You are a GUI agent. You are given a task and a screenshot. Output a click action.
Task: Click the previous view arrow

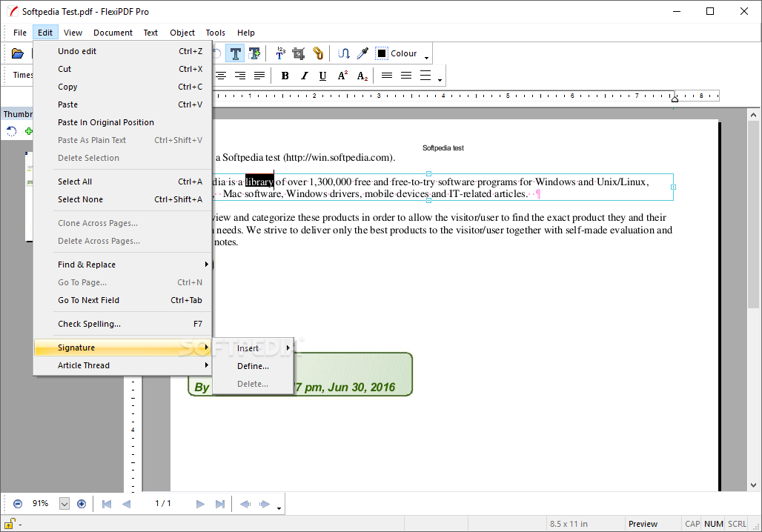click(x=245, y=504)
